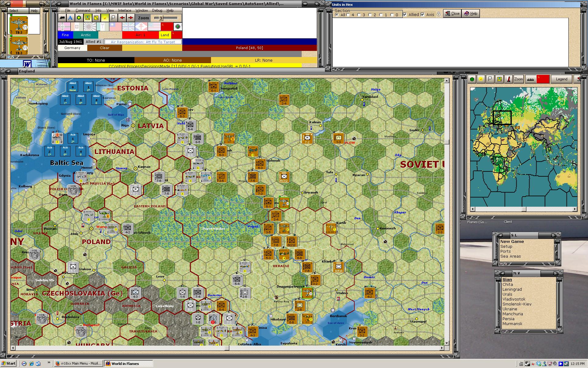The image size is (588, 368).
Task: Click the yellow unit counter toolbar icon
Action: 88,18
